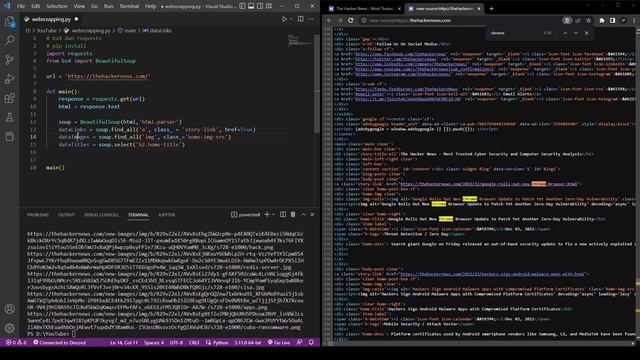Open the Manage gear in activity bar

(9, 328)
